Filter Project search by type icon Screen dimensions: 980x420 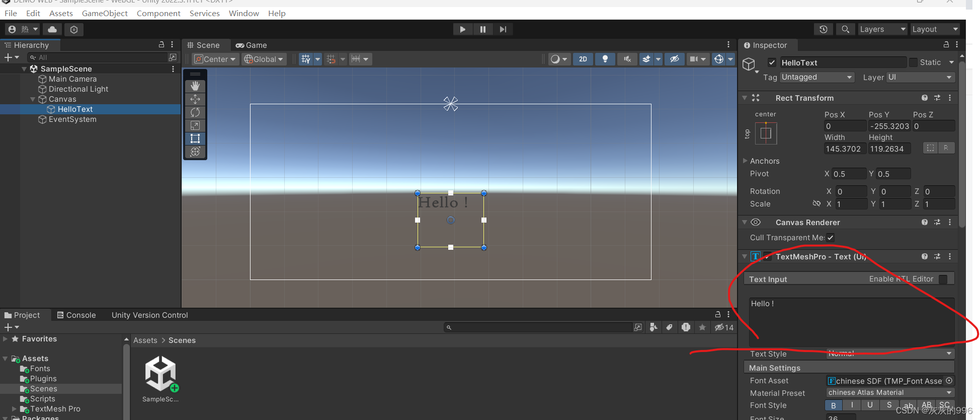(654, 327)
